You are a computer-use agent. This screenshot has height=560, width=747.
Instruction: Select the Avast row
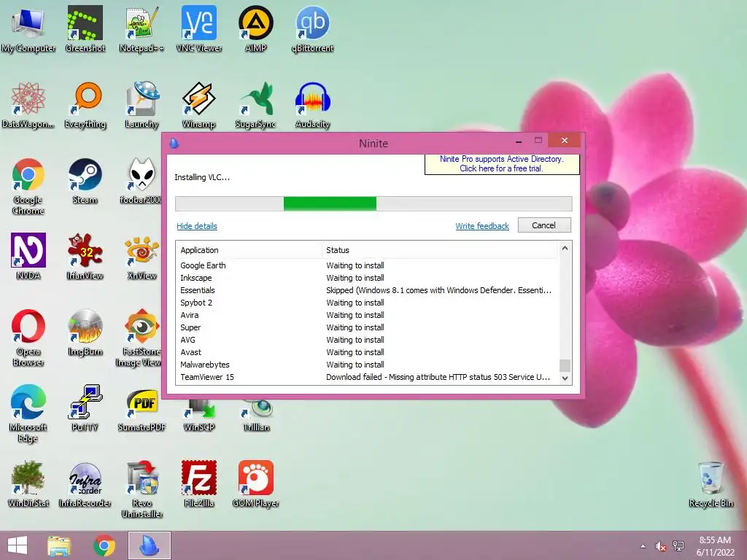(367, 352)
